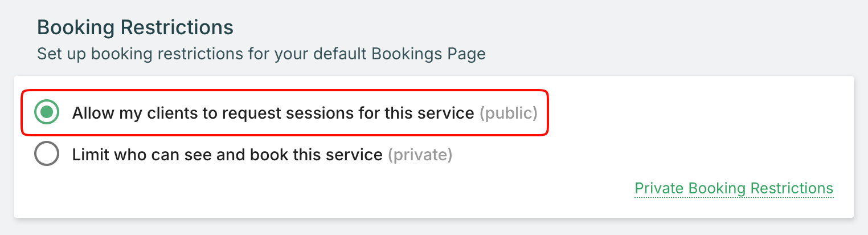The image size is (868, 235).
Task: Click the word 'Bookings Page' in the subtitle
Action: (428, 55)
